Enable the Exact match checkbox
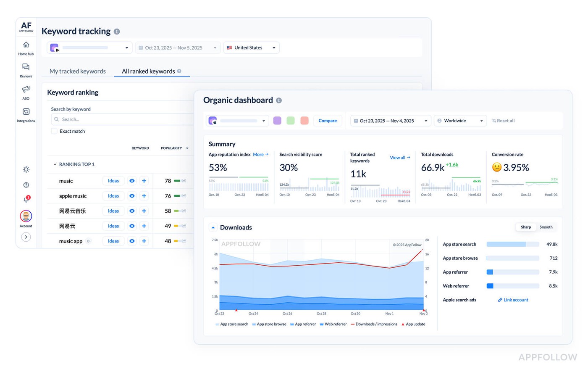The image size is (588, 372). point(54,131)
